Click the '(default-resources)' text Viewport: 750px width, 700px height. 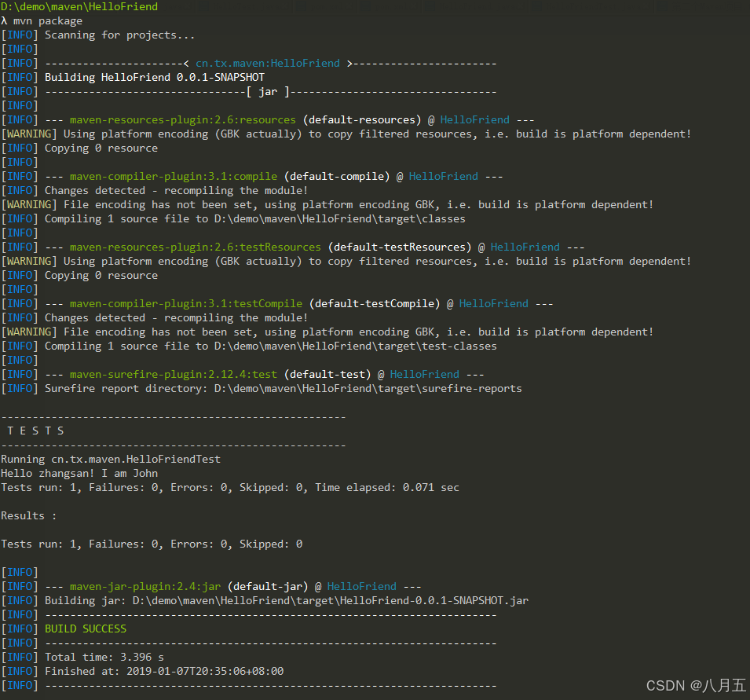(x=362, y=119)
